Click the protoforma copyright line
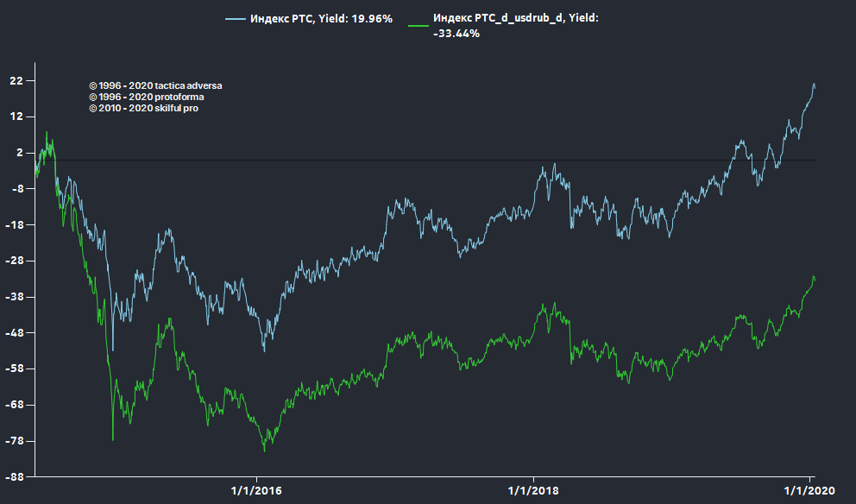Viewport: 856px width, 504px height. (x=146, y=98)
